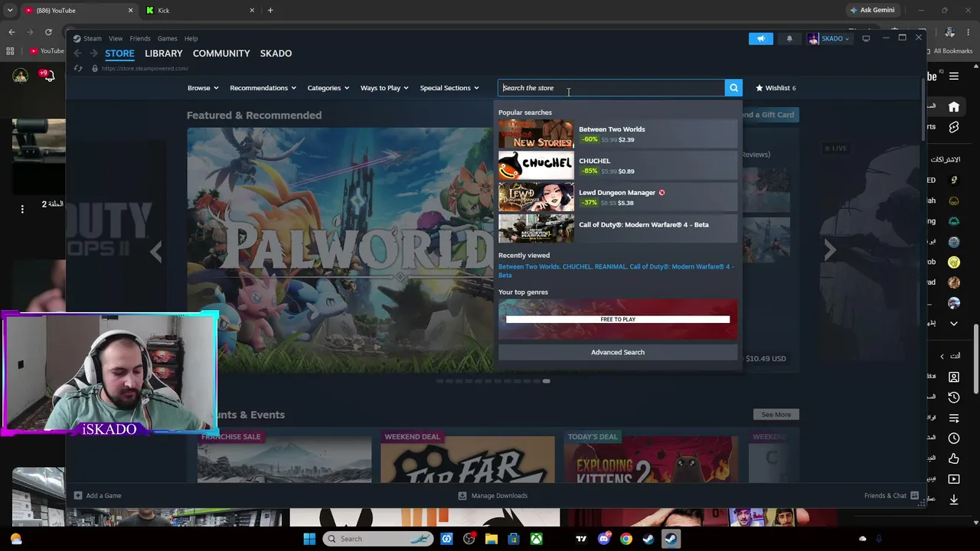Open File Explorer from the taskbar
The width and height of the screenshot is (980, 551).
coord(492,539)
